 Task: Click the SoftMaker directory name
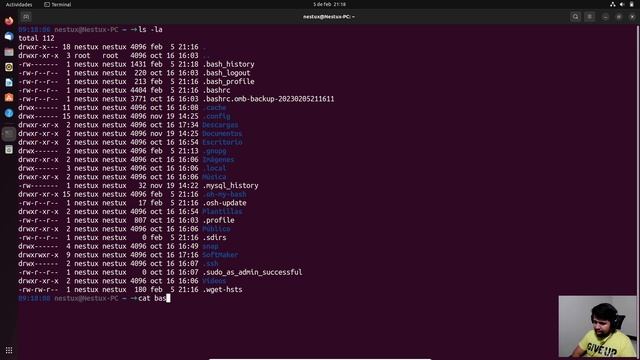pyautogui.click(x=220, y=255)
